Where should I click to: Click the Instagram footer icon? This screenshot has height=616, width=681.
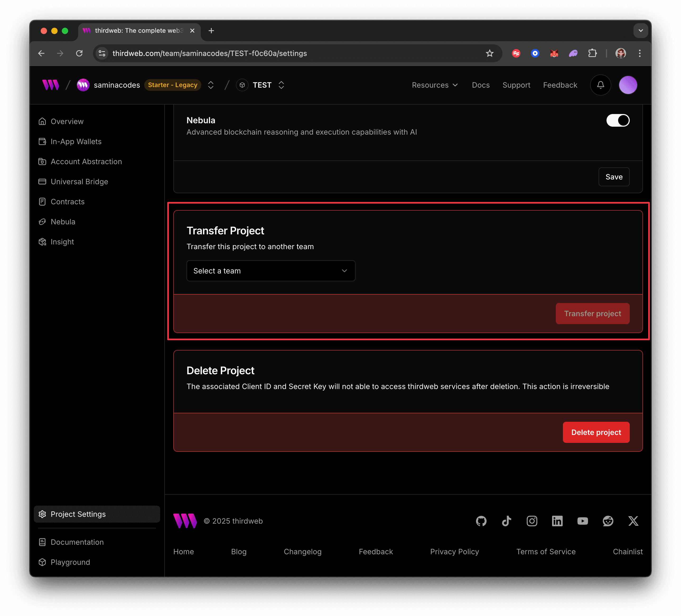tap(532, 521)
